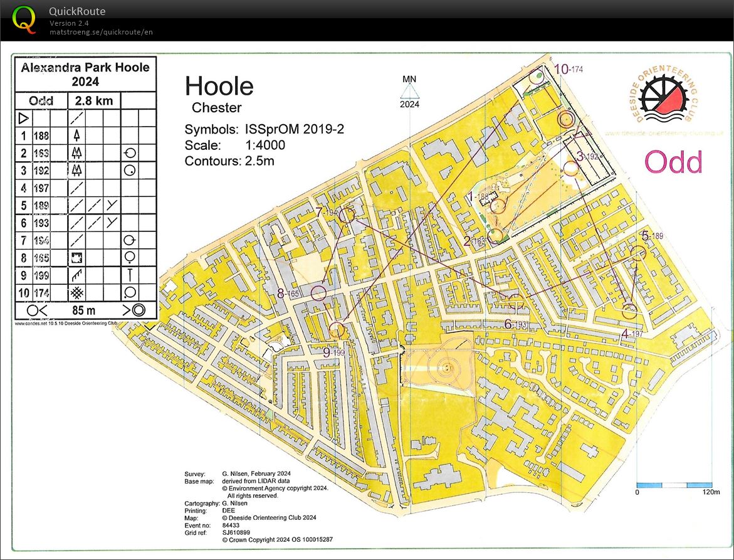The image size is (734, 560).
Task: Click control circle 2-163 on the map
Action: point(495,236)
